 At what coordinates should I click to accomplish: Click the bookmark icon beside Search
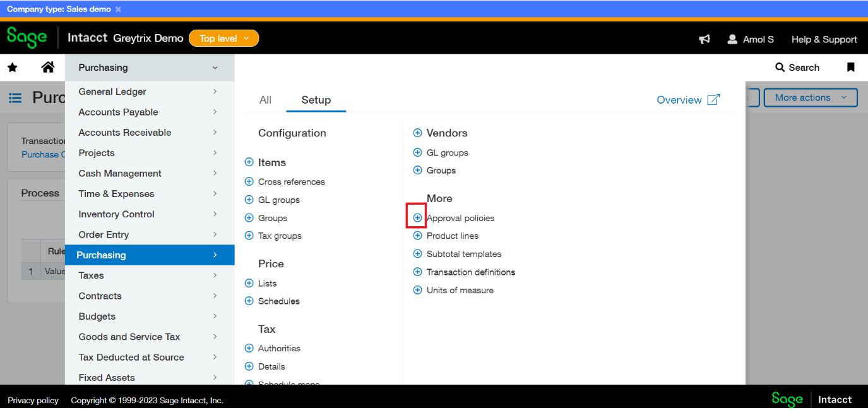[850, 68]
